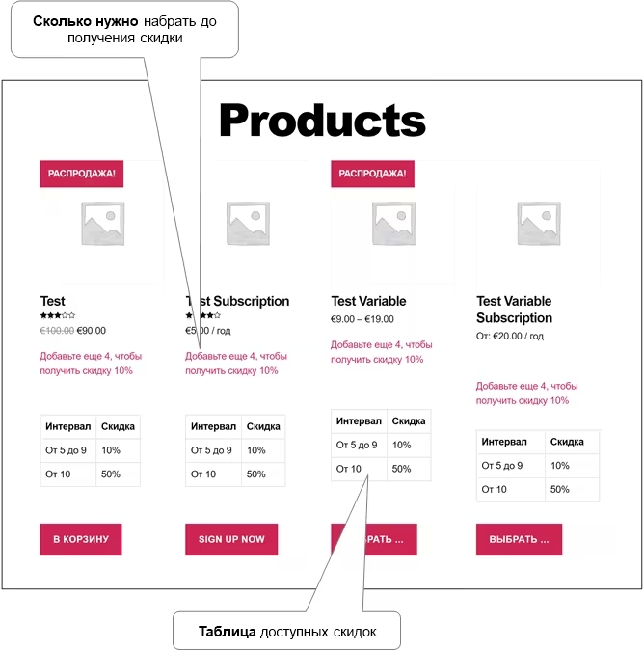Open the Test Variable Subscription title

click(514, 310)
